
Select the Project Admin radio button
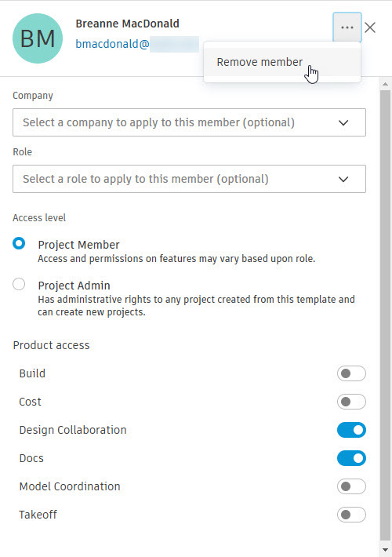(x=19, y=284)
